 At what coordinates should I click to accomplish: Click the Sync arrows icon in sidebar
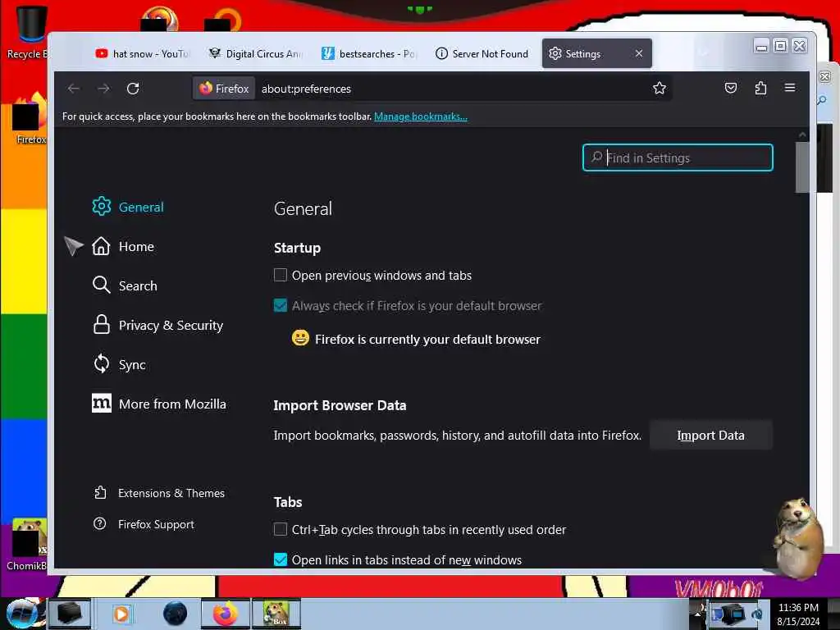pos(101,363)
